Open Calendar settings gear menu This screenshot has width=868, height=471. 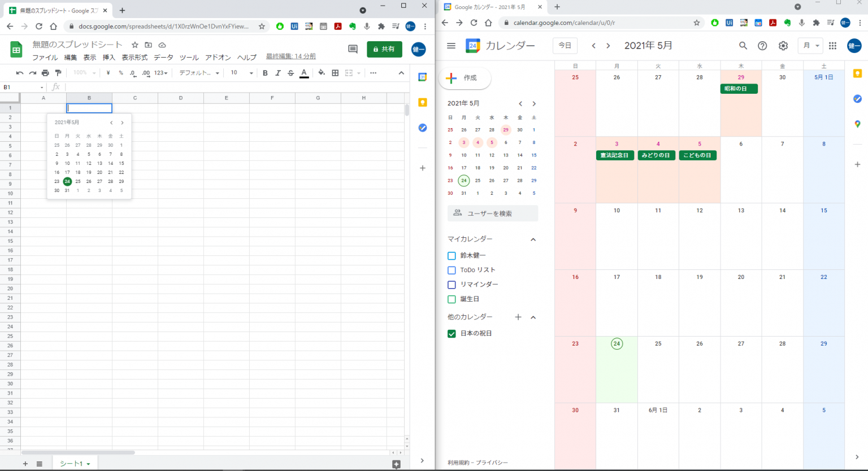click(x=783, y=46)
